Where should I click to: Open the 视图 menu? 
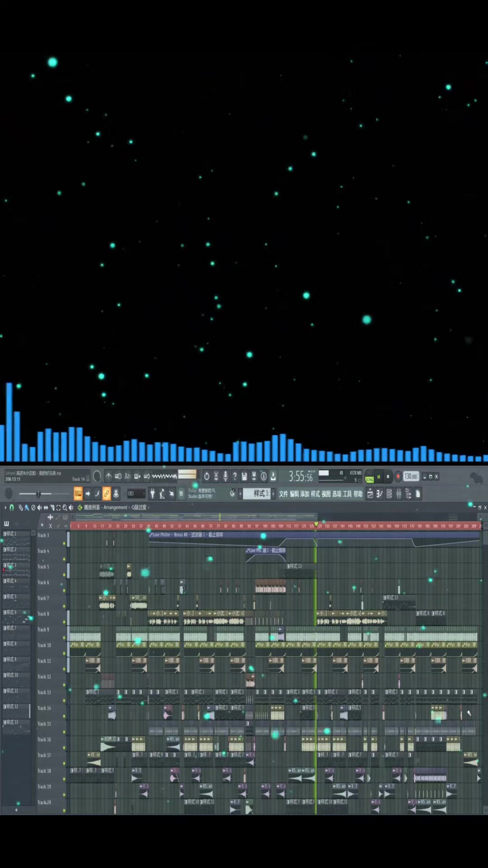[x=326, y=494]
